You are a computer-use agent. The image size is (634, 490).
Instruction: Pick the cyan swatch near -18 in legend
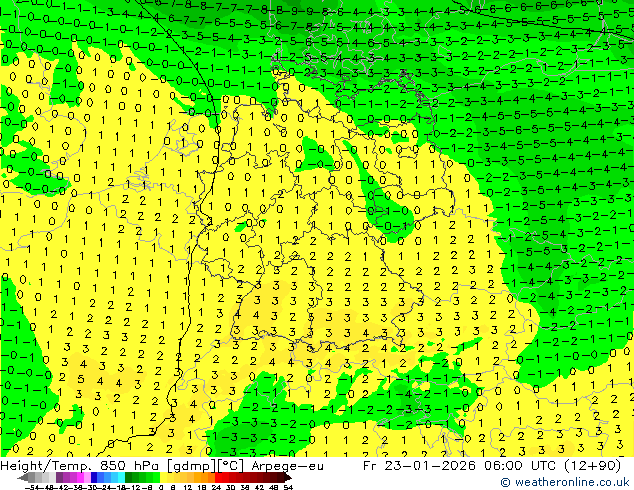pos(122,478)
